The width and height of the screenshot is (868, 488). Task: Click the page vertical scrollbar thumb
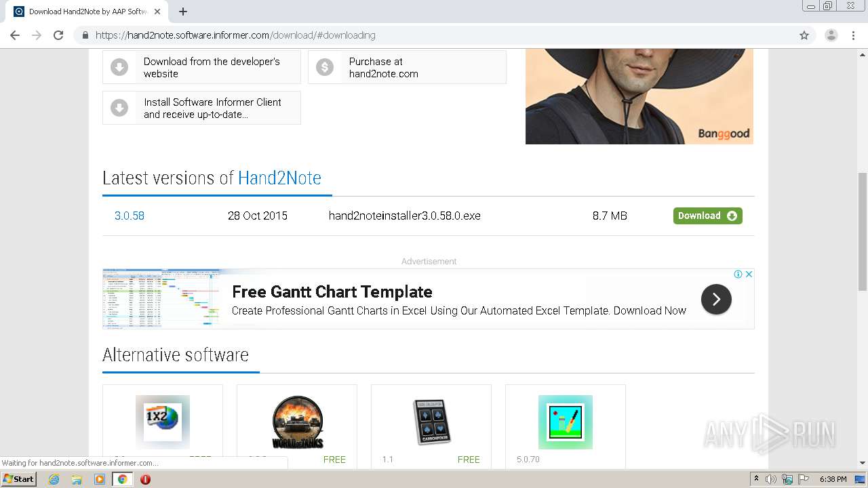click(862, 231)
